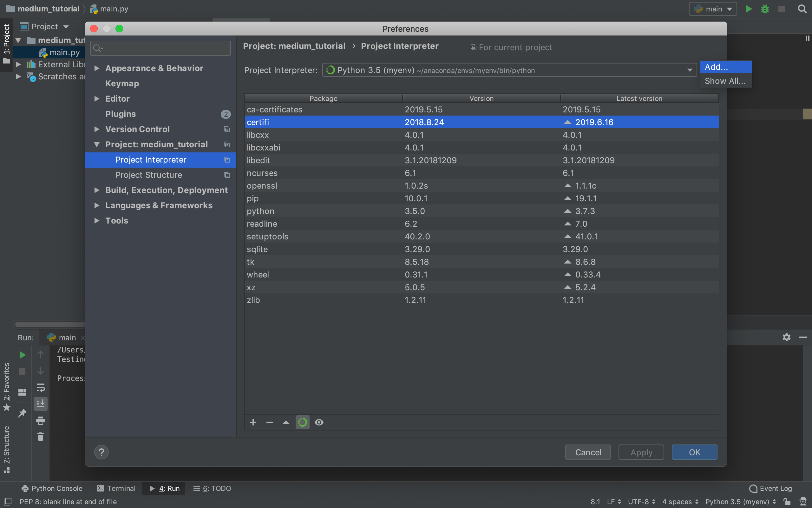
Task: Click the Preferences search field
Action: (160, 48)
